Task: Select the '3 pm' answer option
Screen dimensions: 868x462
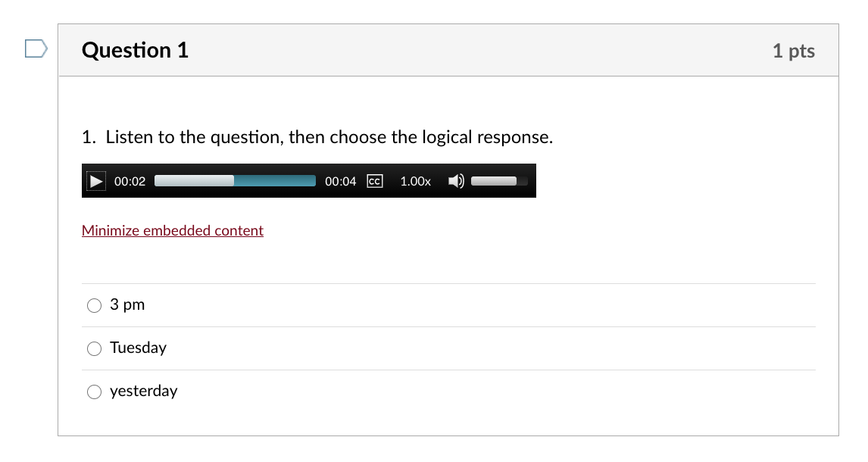Action: point(94,305)
